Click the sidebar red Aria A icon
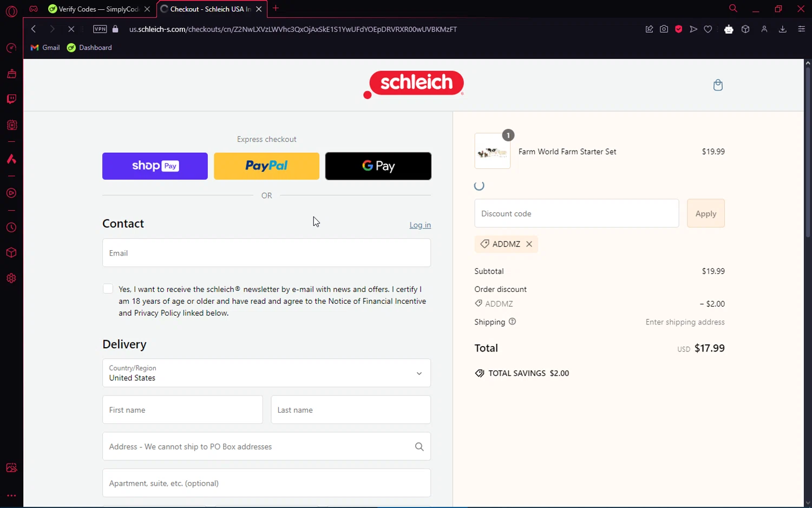The width and height of the screenshot is (812, 508). pyautogui.click(x=11, y=159)
